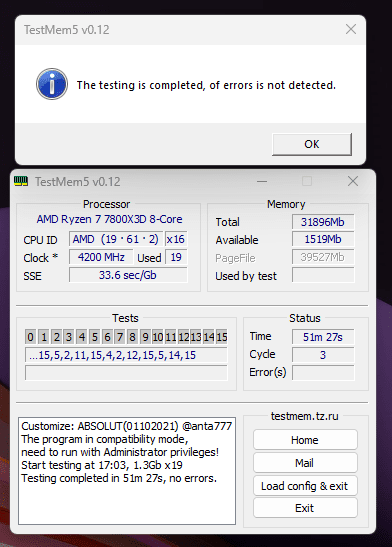Select test box 4
This screenshot has height=547, width=392.
coord(82,337)
